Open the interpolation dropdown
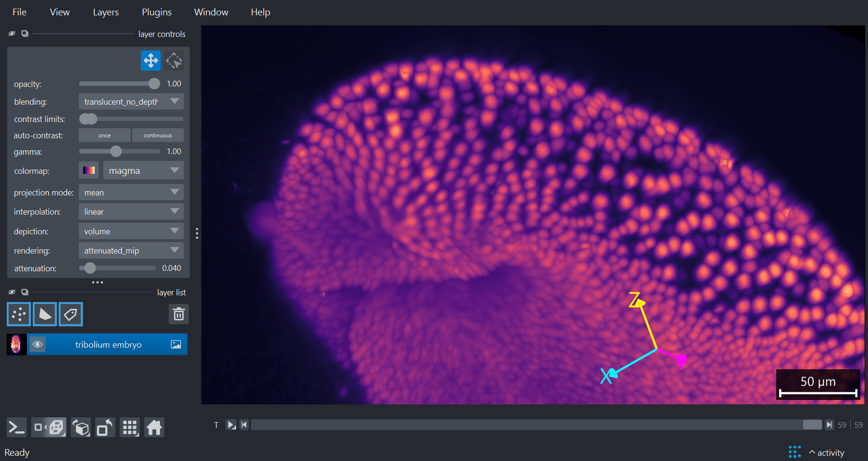This screenshot has width=868, height=461. pyautogui.click(x=131, y=212)
